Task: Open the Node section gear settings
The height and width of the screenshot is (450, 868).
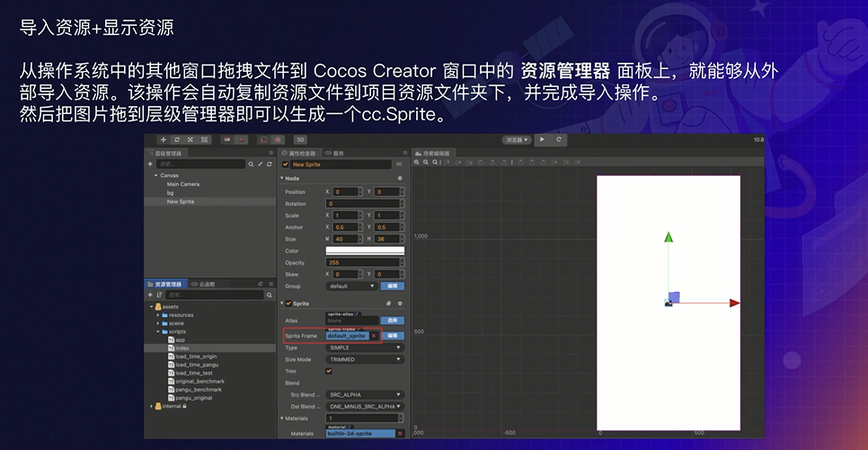Action: click(x=400, y=178)
